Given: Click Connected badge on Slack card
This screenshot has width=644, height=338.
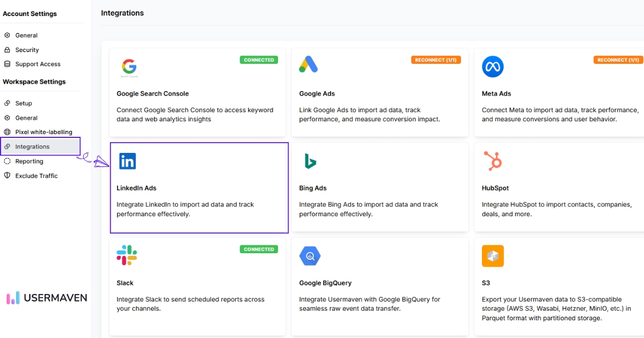Looking at the screenshot, I should (259, 249).
